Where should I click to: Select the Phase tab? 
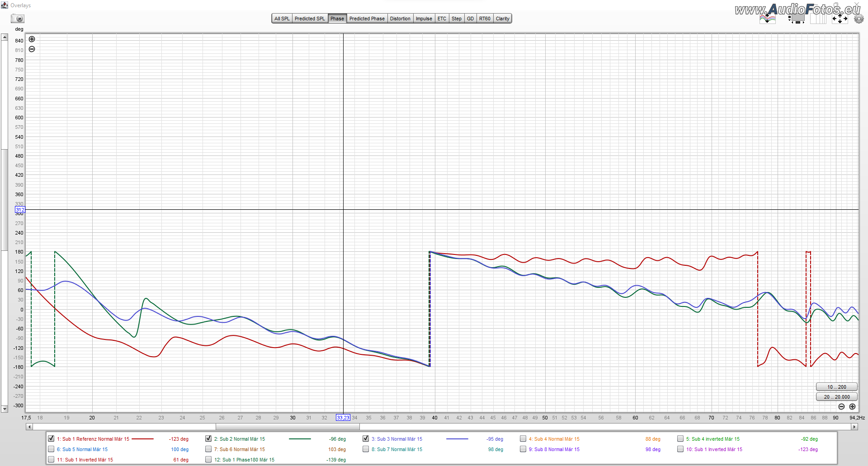[x=337, y=19]
